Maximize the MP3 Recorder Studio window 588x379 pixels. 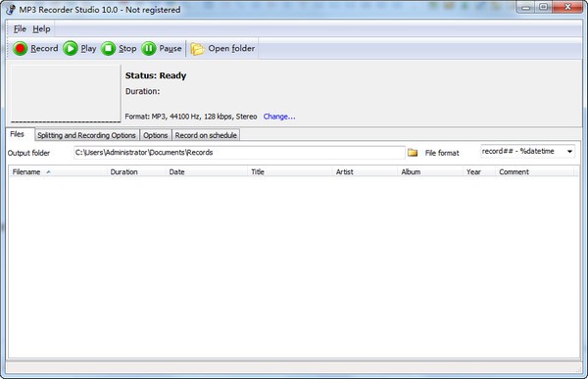pyautogui.click(x=543, y=7)
